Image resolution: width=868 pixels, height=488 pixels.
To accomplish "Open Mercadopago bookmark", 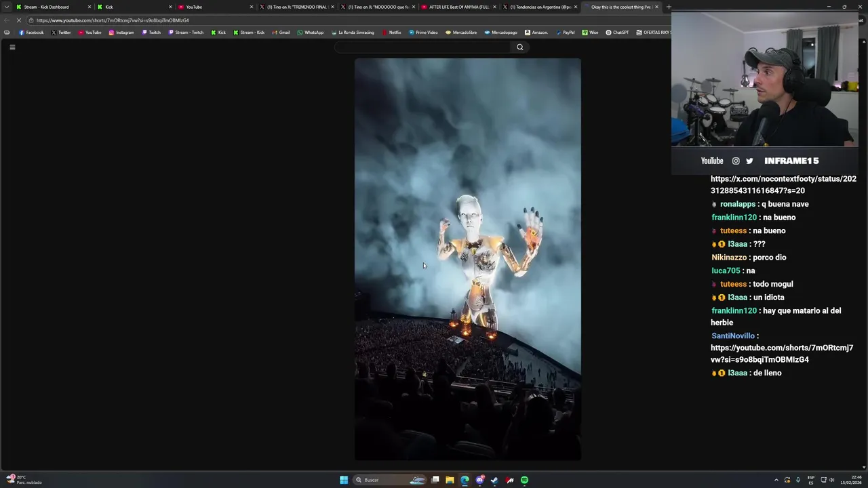I will [500, 33].
